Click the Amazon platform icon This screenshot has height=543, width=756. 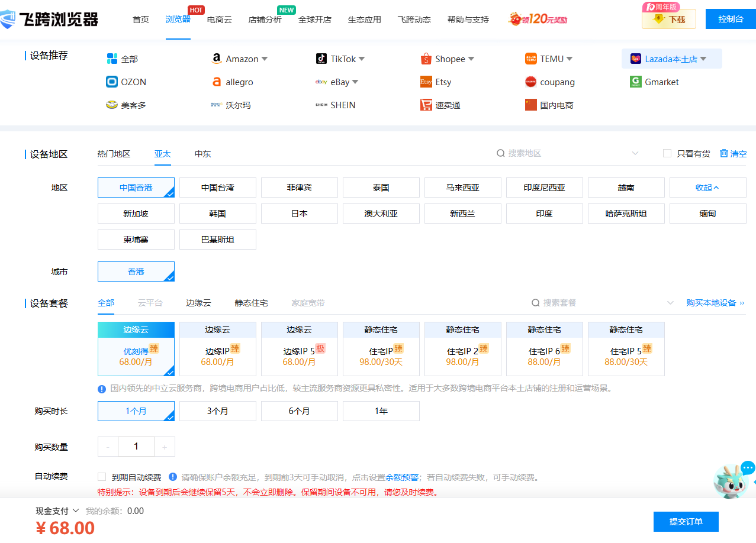pos(216,59)
